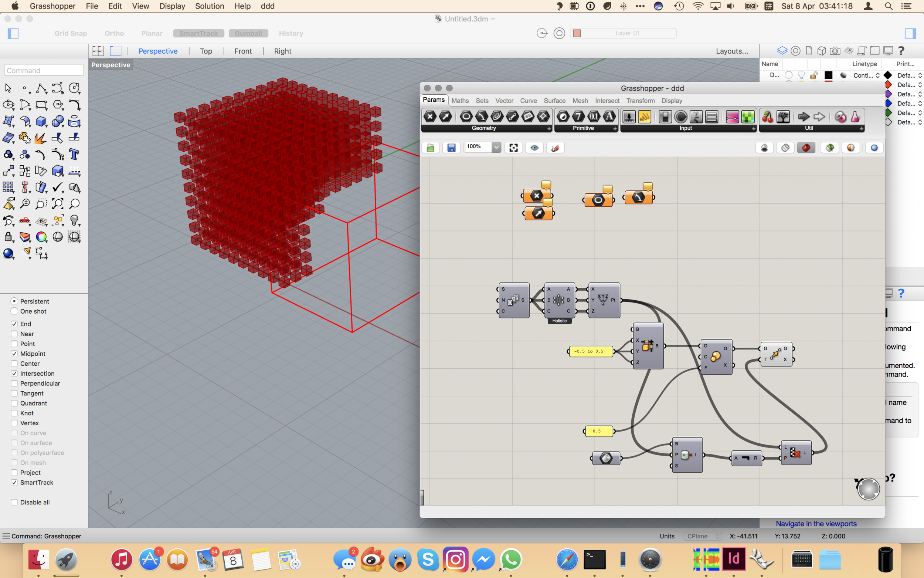Screen dimensions: 924x578
Task: Select the Circle parameter icon in Geometry panel
Action: click(466, 116)
